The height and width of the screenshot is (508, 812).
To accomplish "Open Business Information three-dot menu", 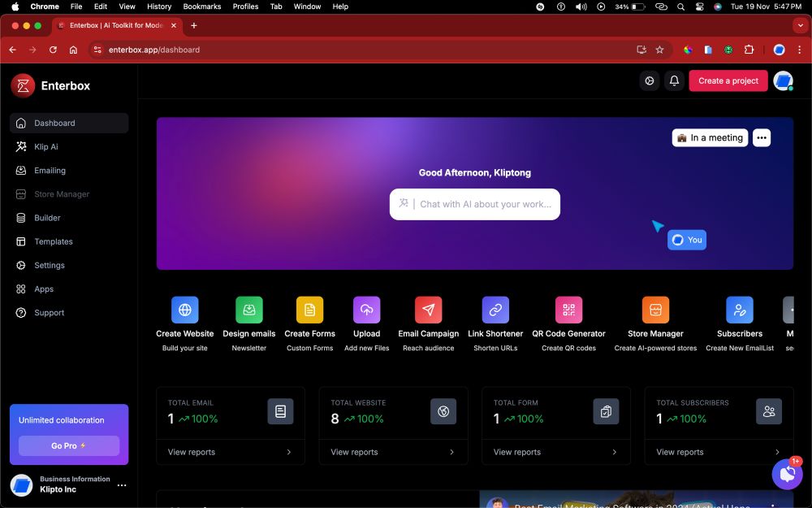I will pos(122,485).
